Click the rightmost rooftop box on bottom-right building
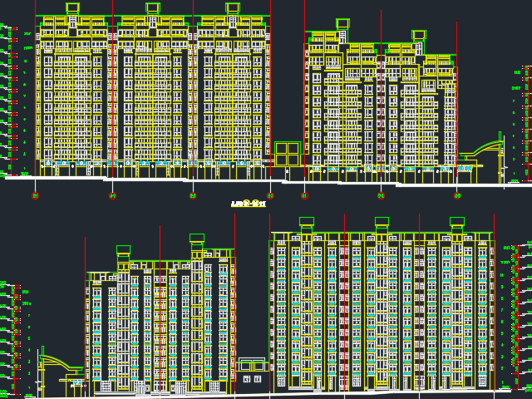Screen dimensions: 532x399 (x=456, y=222)
